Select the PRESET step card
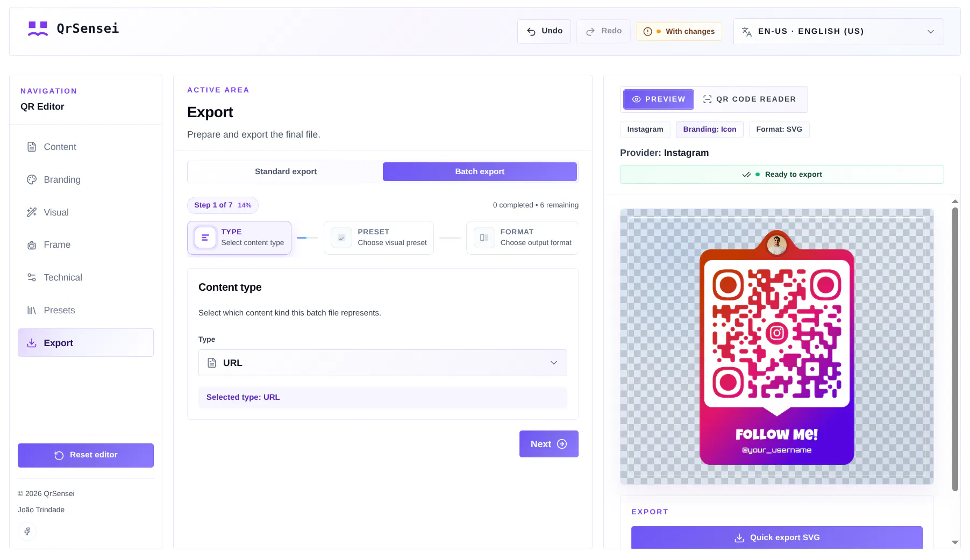This screenshot has width=970, height=560. 379,238
